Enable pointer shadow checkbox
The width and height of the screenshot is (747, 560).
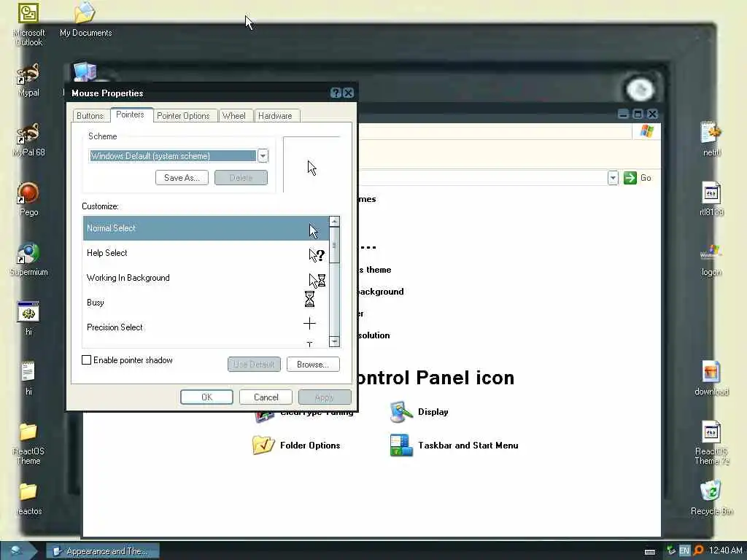(86, 360)
